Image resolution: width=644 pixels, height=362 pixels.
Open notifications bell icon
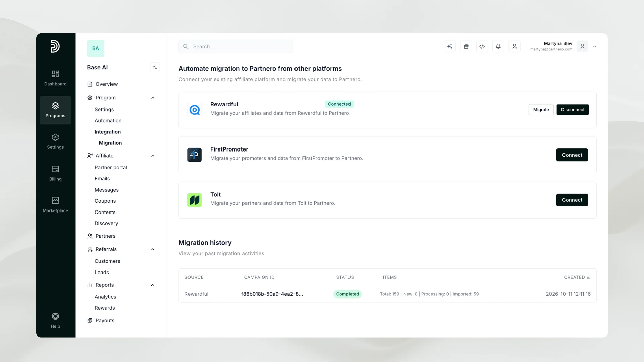(498, 46)
